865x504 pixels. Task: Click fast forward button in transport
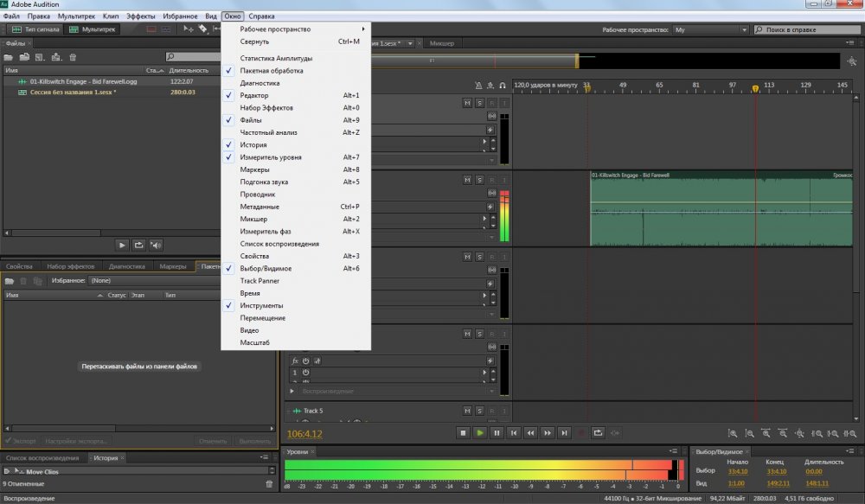tap(548, 433)
